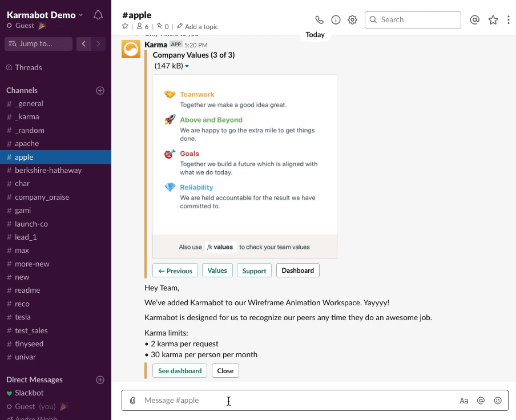Screen dimensions: 516x420
Task: Open Slackbot direct message
Action: [x=55, y=393]
